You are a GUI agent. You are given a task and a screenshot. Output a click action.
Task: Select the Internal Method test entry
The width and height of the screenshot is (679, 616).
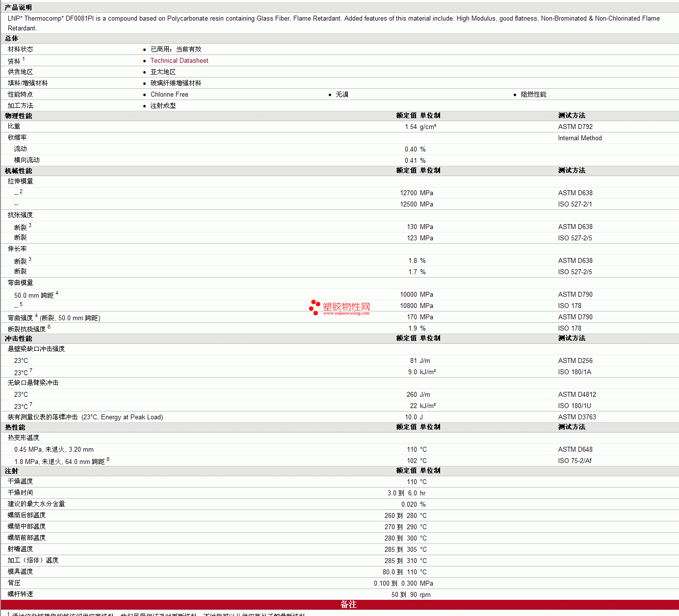coord(580,138)
